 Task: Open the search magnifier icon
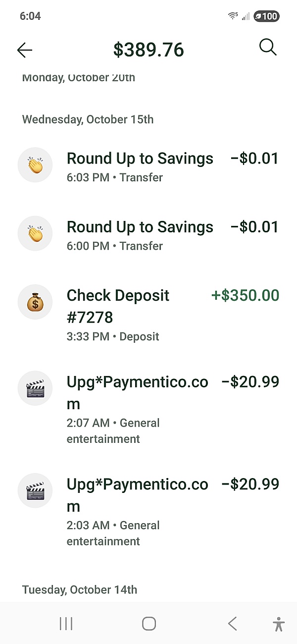[x=268, y=48]
